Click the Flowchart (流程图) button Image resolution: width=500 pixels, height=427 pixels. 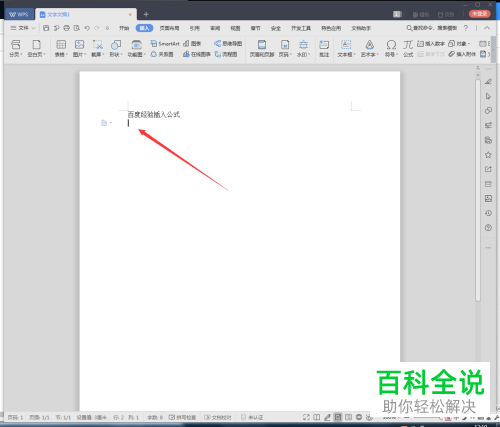(226, 54)
